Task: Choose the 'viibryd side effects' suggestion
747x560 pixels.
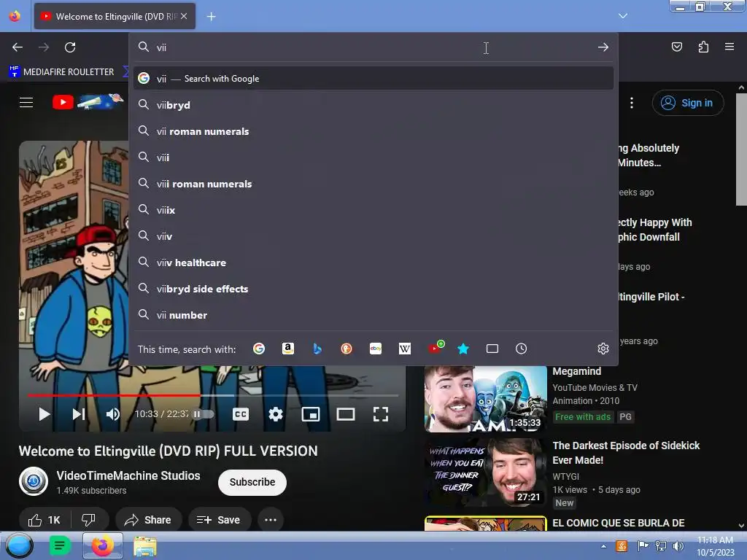Action: [373, 289]
